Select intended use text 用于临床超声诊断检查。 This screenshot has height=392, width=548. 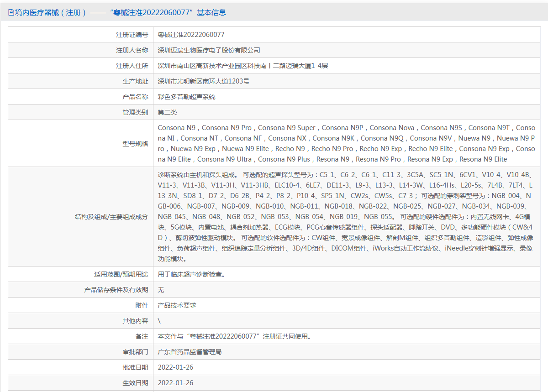(x=191, y=274)
